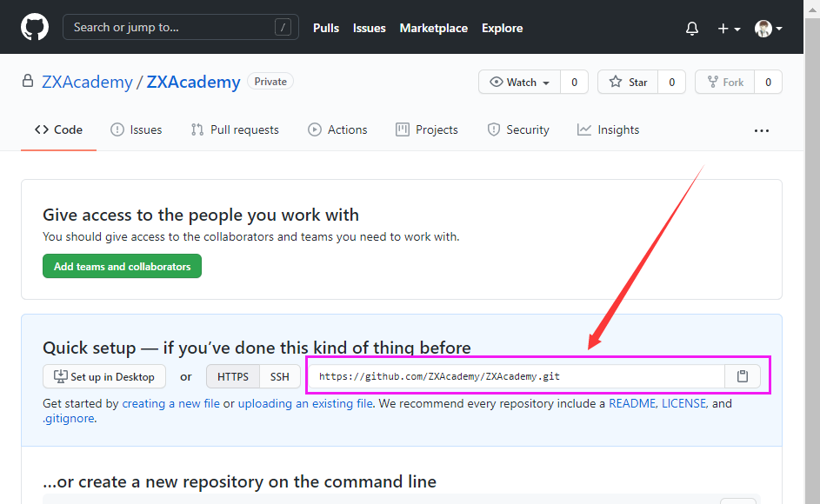The height and width of the screenshot is (504, 820).
Task: Expand the Watch dropdown
Action: click(519, 82)
